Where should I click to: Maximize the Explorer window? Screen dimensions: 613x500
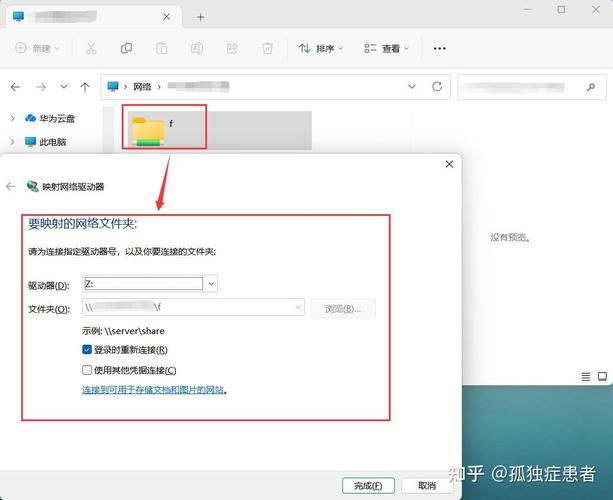tap(561, 10)
